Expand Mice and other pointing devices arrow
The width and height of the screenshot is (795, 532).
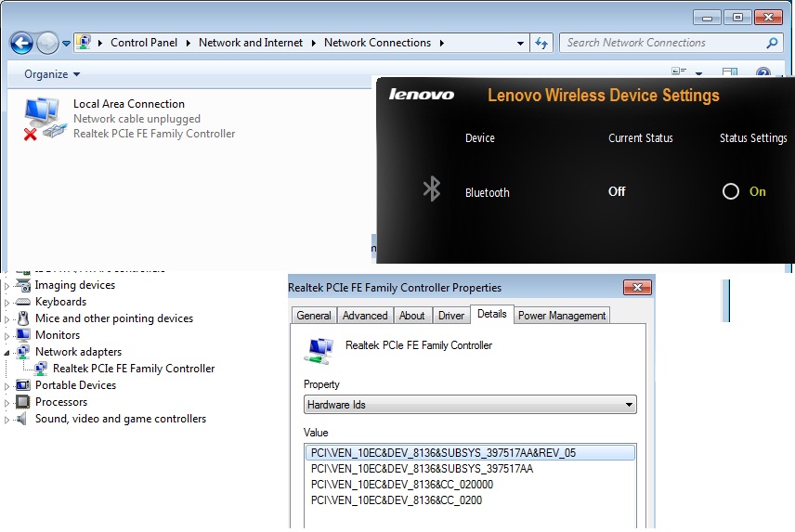pyautogui.click(x=7, y=319)
